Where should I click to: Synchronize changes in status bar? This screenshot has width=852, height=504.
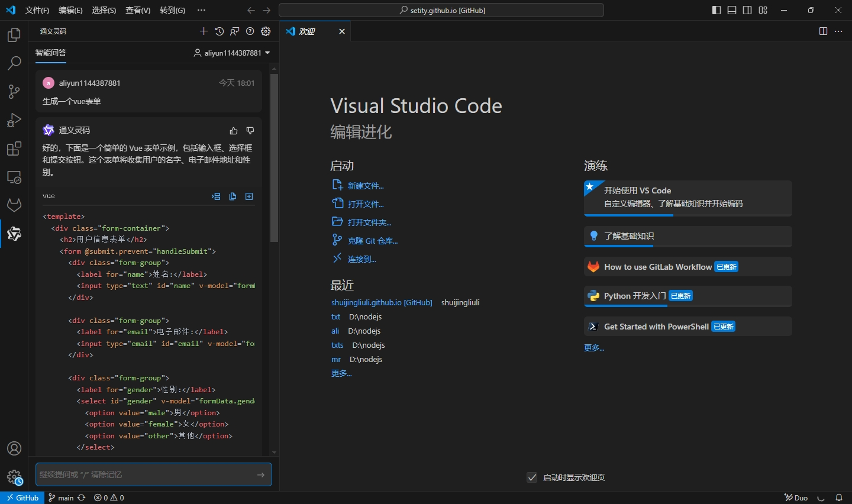(x=82, y=497)
